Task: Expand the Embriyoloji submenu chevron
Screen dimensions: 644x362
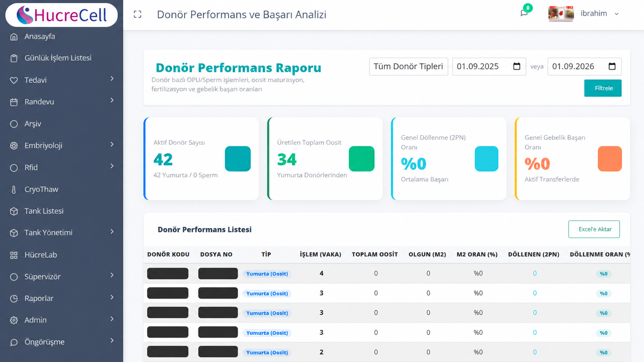Action: pos(112,144)
